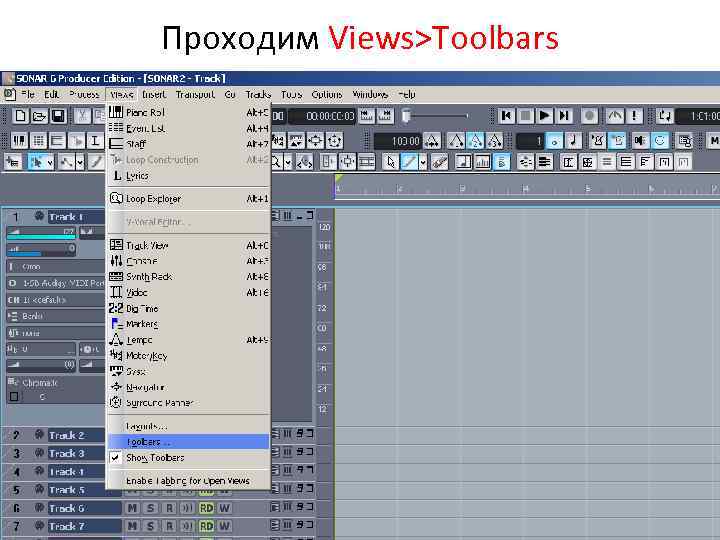This screenshot has height=540, width=720.
Task: Click the Stop transport button
Action: 525,116
